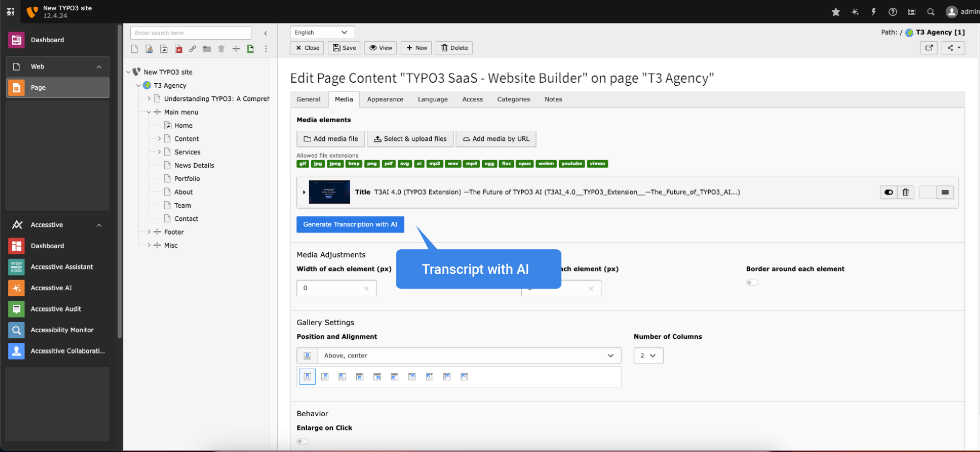Switch to the General tab

308,99
